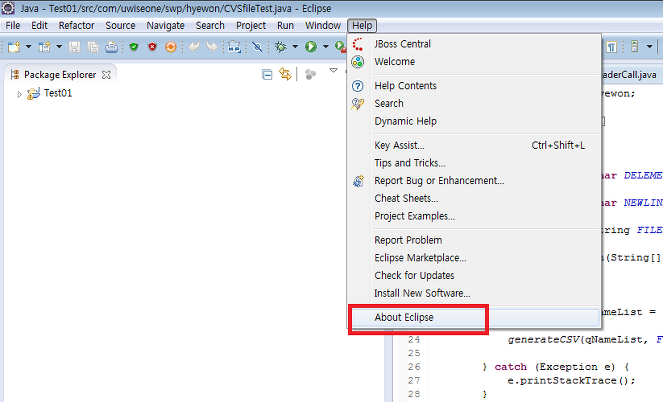Click the Skip All Breakpoints icon
Screen dimensions: 663x402
pyautogui.click(x=257, y=46)
